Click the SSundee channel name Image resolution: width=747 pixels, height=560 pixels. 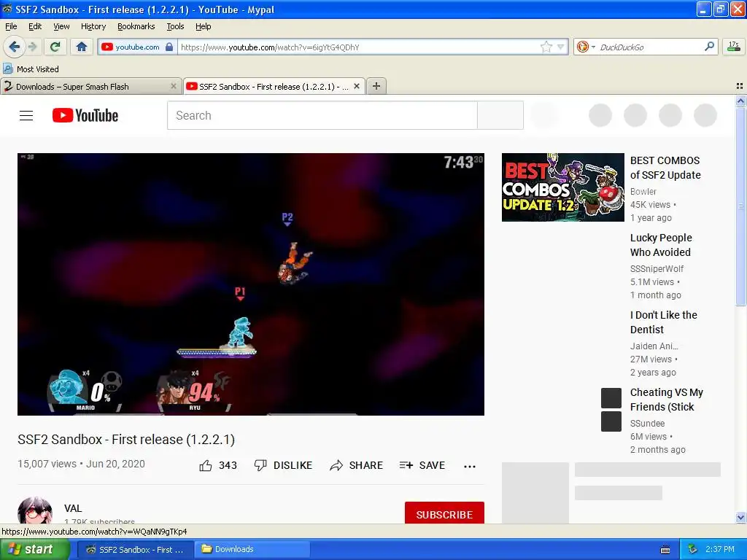click(647, 424)
